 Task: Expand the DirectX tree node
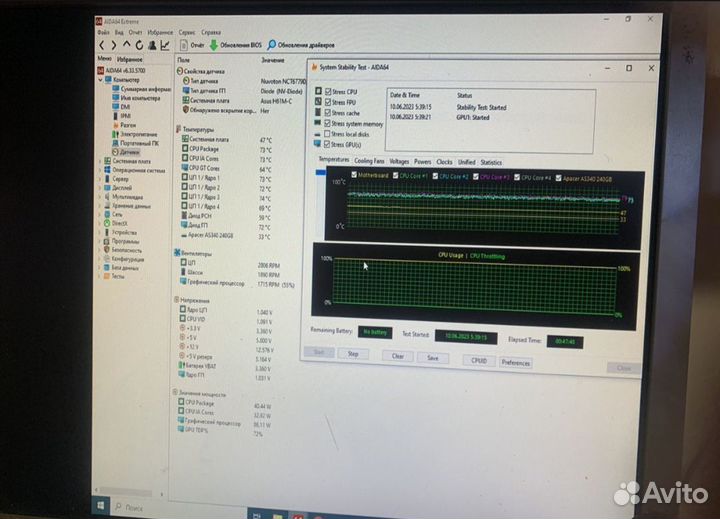tap(100, 223)
